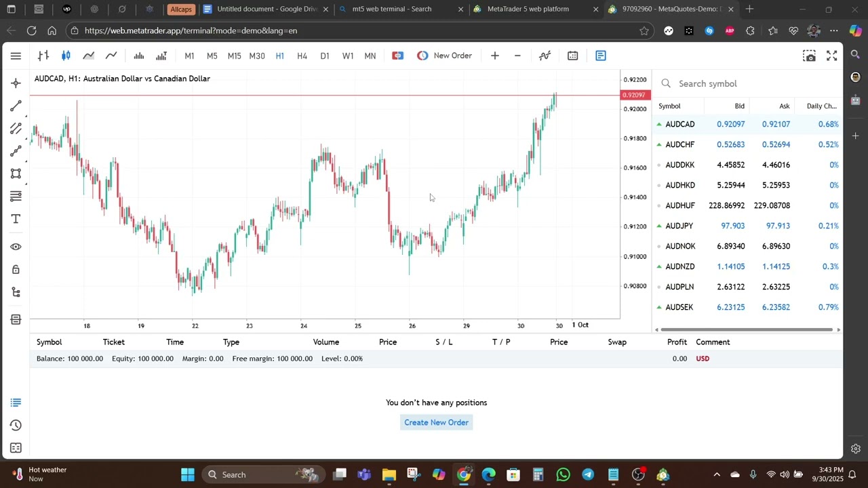Open the trade positions list tab icon
The image size is (868, 488).
point(16,403)
